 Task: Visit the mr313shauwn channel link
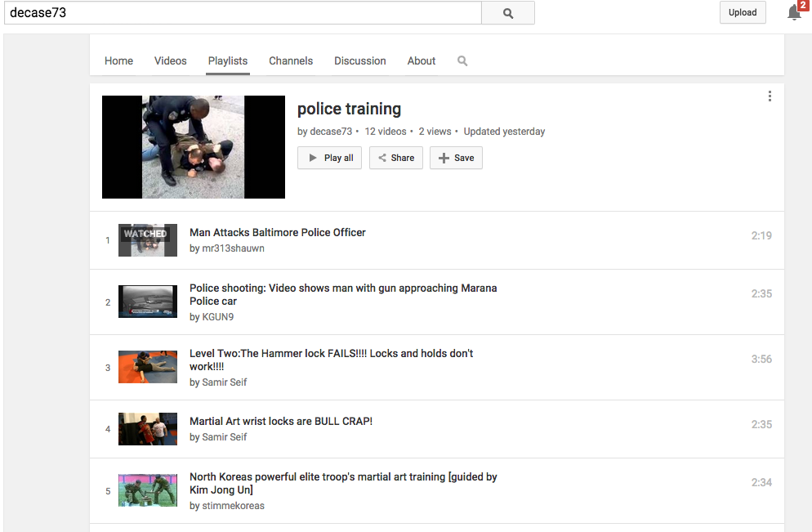pos(233,248)
